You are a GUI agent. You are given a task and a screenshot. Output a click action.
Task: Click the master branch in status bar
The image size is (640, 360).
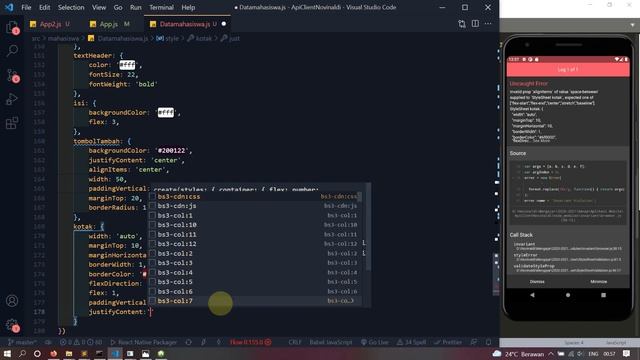point(22,342)
